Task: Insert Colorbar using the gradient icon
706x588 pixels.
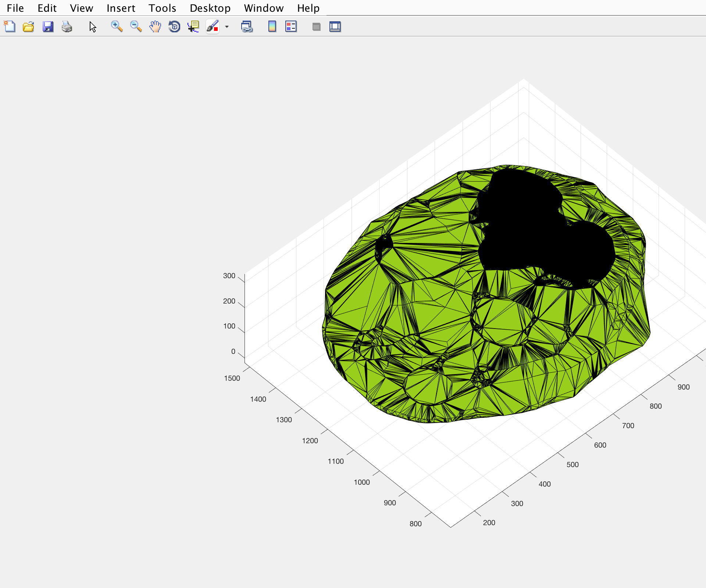Action: click(272, 26)
